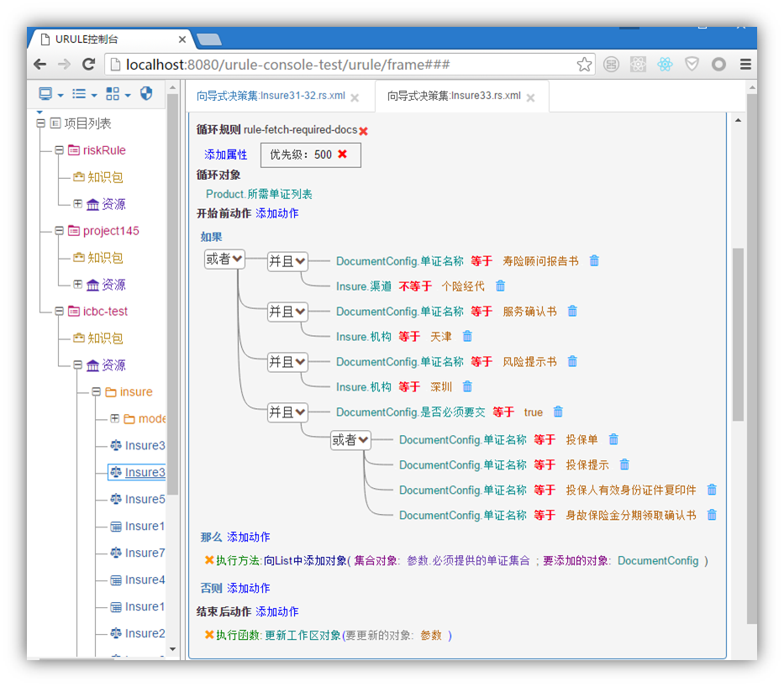Open the React devtools extension icon
This screenshot has height=687, width=784.
(665, 65)
